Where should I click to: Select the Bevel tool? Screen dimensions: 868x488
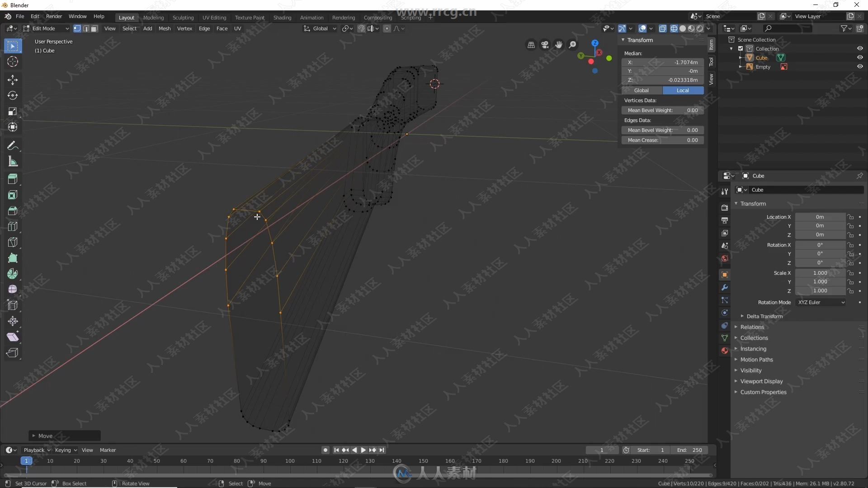coord(13,211)
